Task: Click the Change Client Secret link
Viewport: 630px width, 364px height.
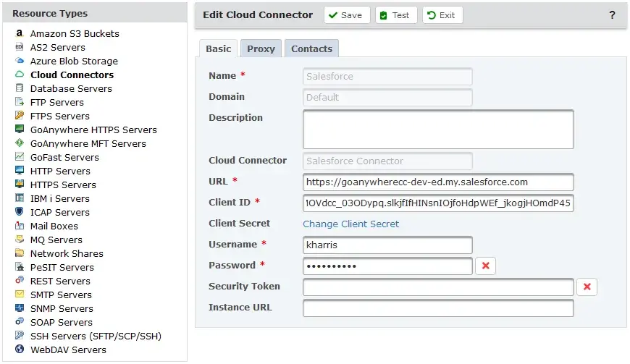Action: tap(350, 224)
